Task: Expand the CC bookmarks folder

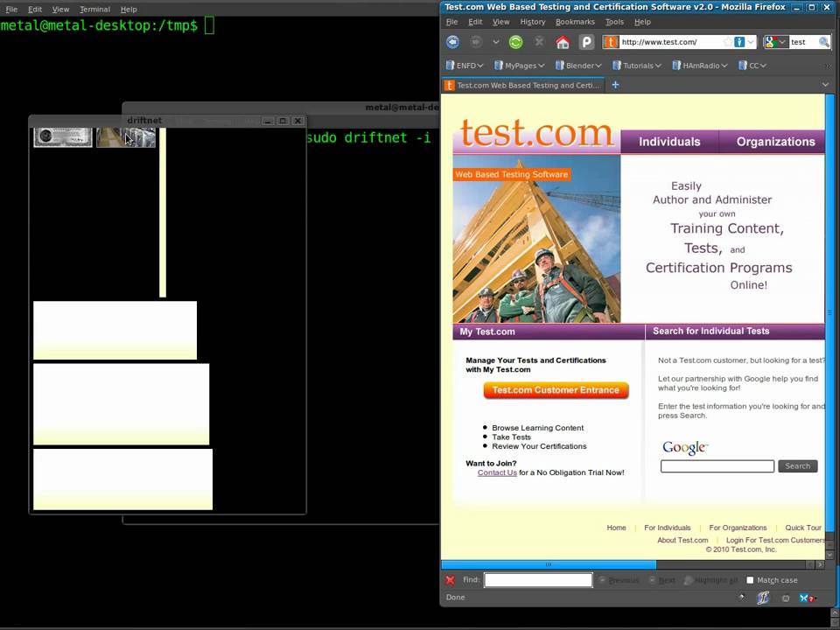Action: (752, 66)
